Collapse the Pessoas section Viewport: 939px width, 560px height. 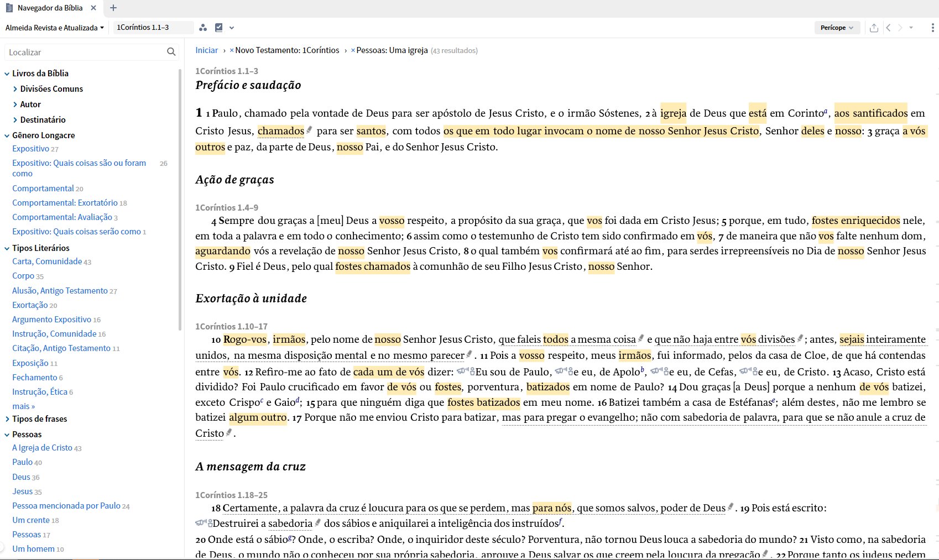7,435
